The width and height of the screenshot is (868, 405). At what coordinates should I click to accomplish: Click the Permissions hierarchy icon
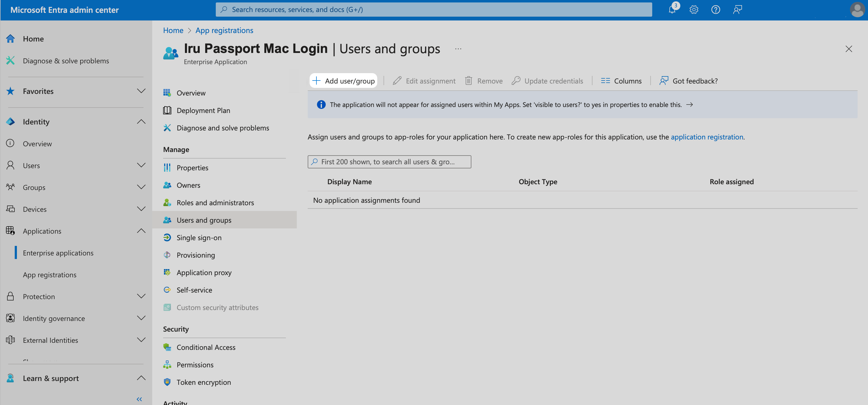tap(167, 365)
